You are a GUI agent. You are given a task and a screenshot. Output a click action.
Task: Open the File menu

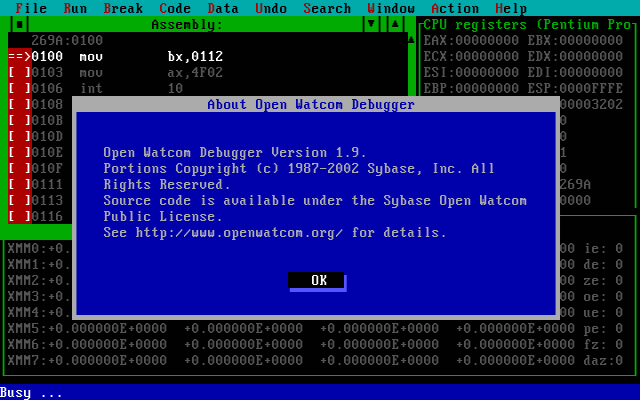point(31,8)
